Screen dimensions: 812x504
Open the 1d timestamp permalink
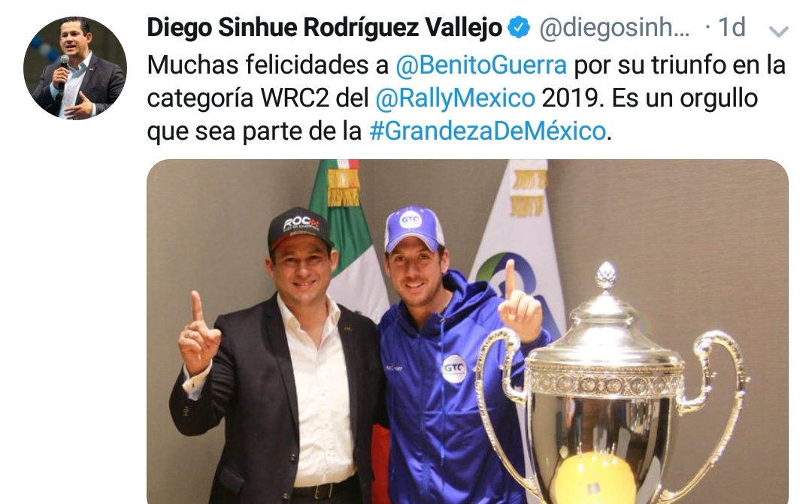coord(732,27)
